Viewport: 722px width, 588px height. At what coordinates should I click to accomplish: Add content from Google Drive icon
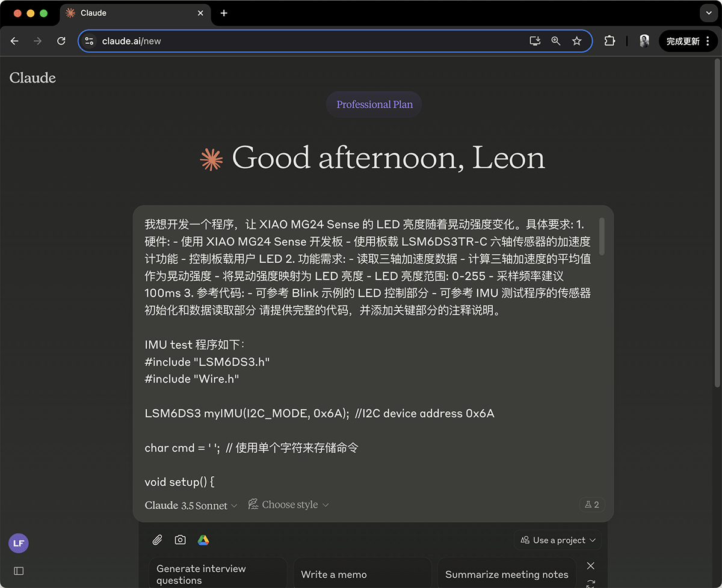tap(203, 540)
